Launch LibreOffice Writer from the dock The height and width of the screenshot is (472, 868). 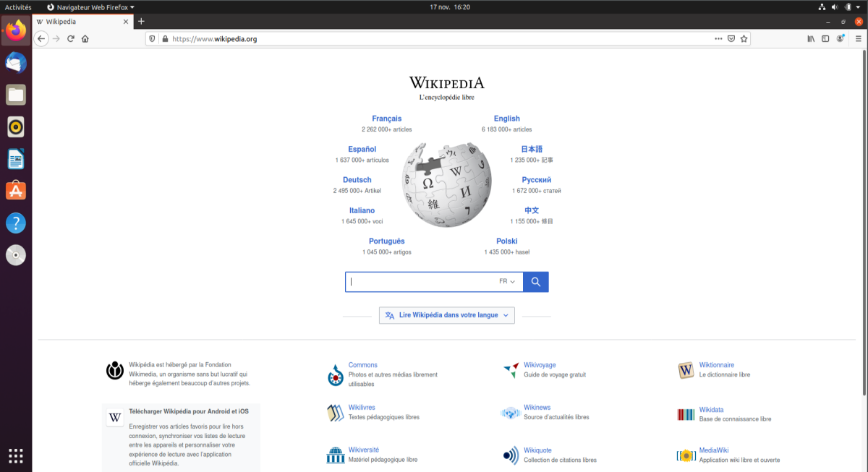(x=16, y=159)
